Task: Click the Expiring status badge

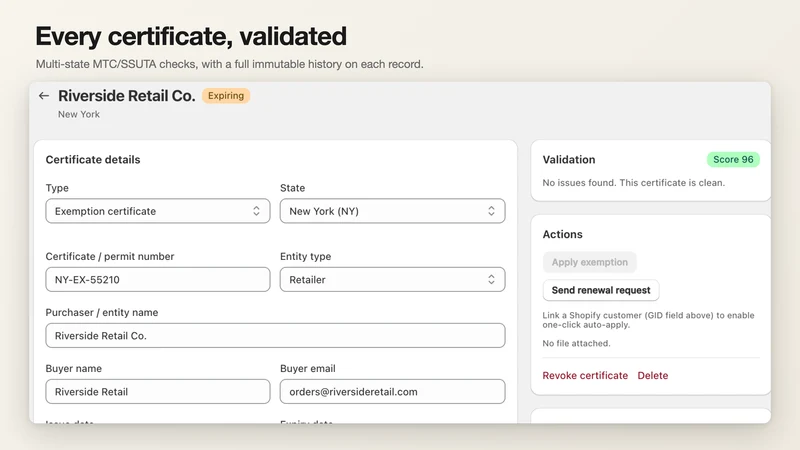Action: point(226,95)
